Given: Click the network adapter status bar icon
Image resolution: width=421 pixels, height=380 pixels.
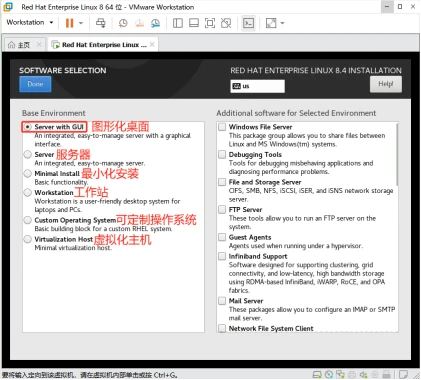Looking at the screenshot, I should pos(340,375).
